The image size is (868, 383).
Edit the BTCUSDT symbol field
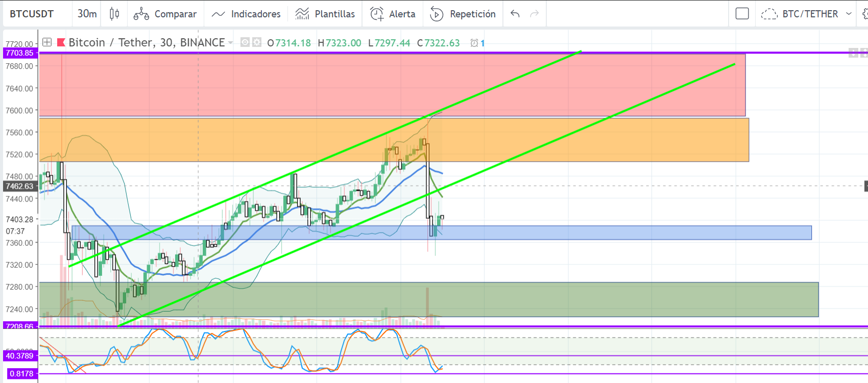click(x=32, y=14)
